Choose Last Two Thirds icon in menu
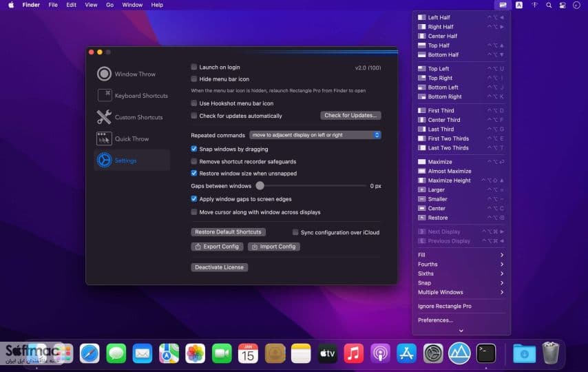This screenshot has width=588, height=372. [x=422, y=147]
